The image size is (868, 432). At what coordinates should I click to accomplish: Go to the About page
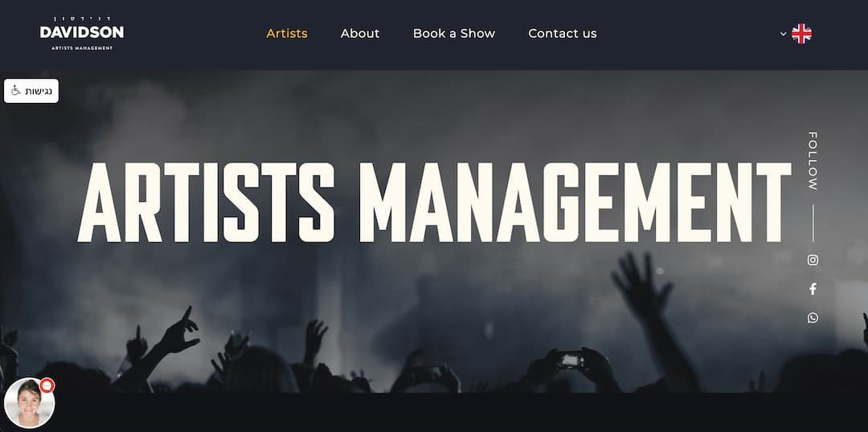coord(360,33)
